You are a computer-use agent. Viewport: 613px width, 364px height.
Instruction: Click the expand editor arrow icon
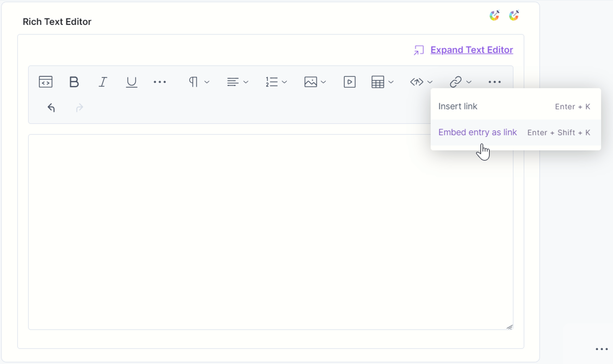(419, 50)
